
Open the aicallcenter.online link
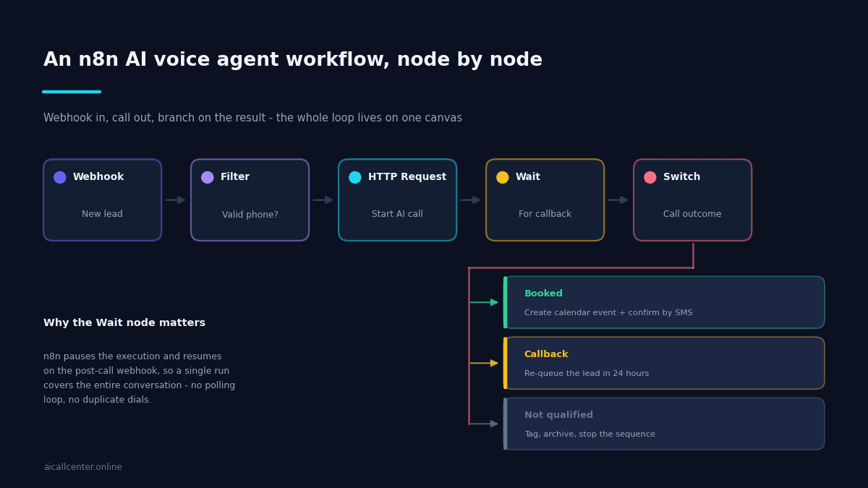pyautogui.click(x=82, y=467)
